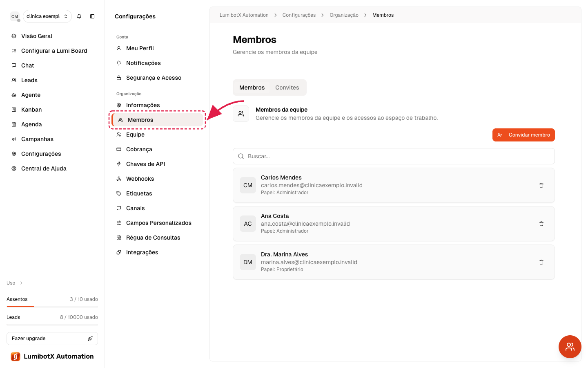
Task: Click the CM account avatar
Action: [15, 16]
